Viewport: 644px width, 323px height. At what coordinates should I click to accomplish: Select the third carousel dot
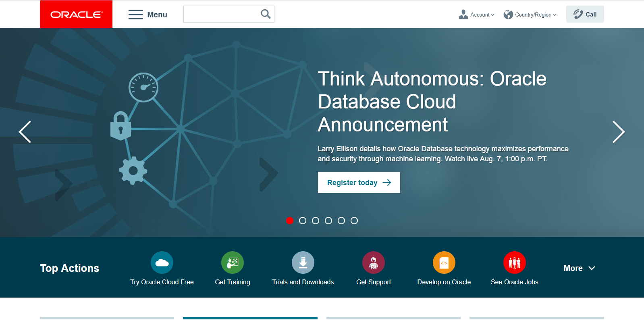pyautogui.click(x=316, y=221)
